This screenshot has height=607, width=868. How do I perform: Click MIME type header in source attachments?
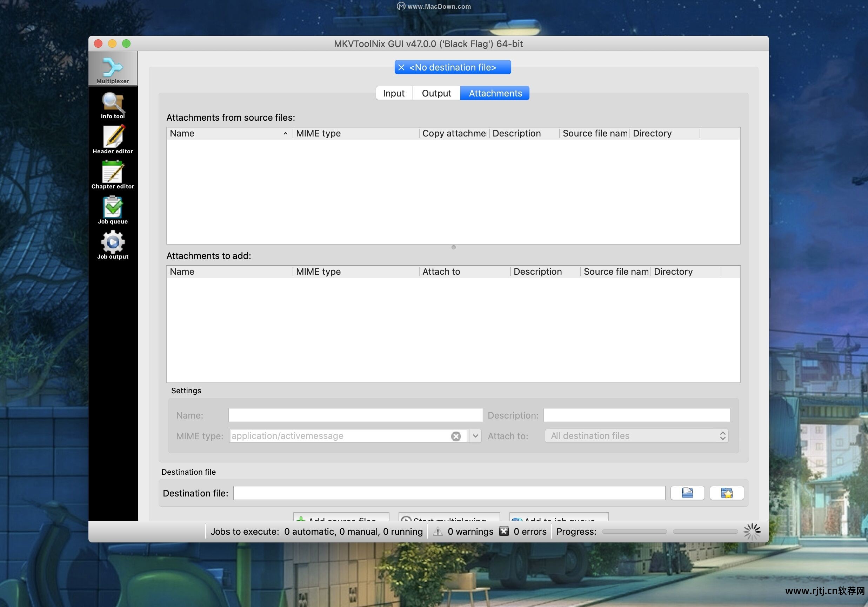[x=356, y=133]
